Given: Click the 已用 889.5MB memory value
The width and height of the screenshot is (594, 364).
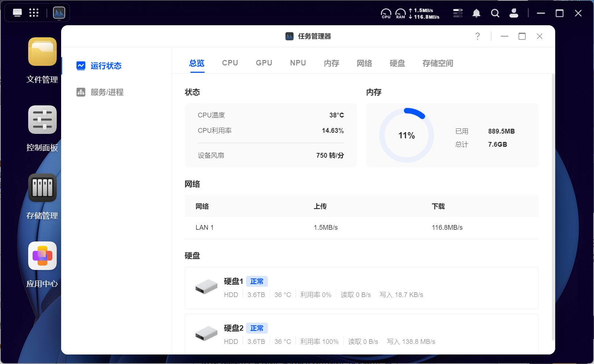Looking at the screenshot, I should [501, 131].
